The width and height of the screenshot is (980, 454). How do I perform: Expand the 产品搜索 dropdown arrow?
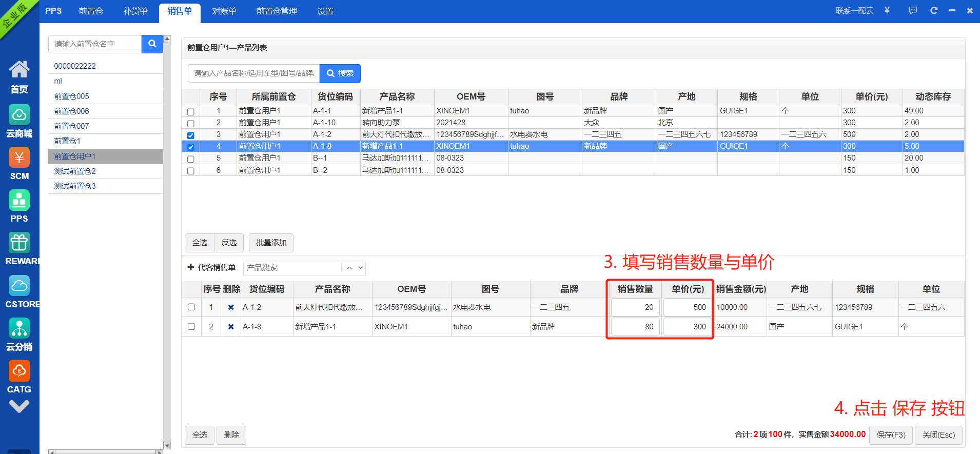[361, 268]
